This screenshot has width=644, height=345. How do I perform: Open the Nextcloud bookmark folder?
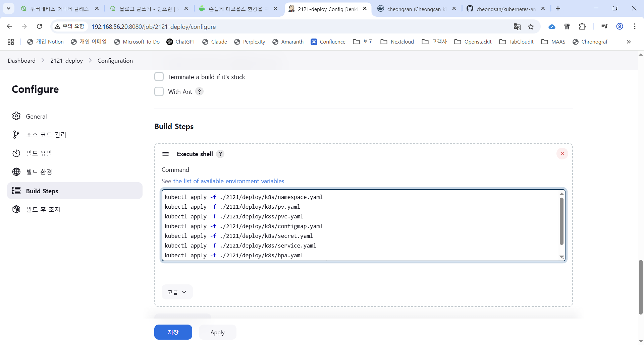pos(397,42)
